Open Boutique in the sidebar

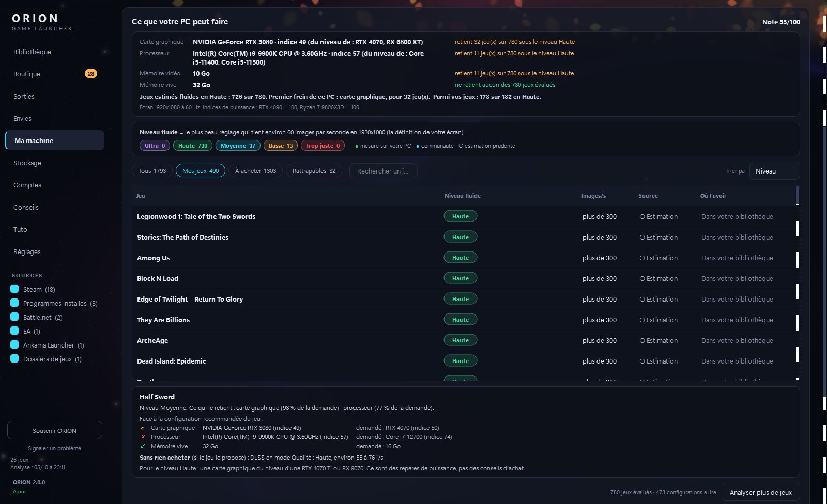click(x=55, y=74)
